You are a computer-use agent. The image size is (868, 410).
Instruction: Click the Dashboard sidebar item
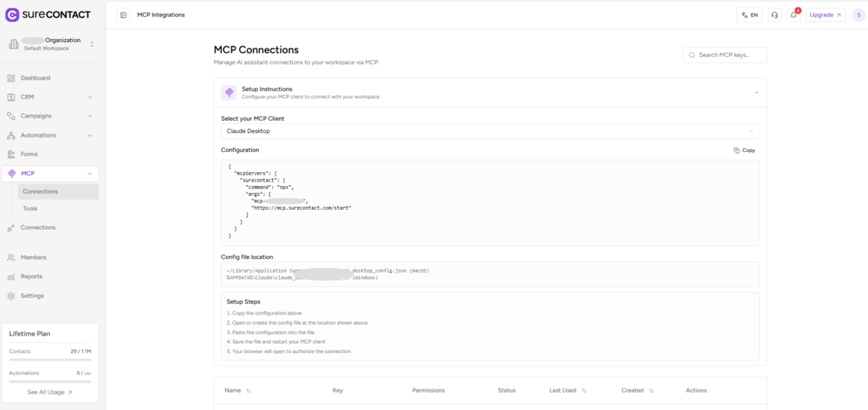(35, 78)
